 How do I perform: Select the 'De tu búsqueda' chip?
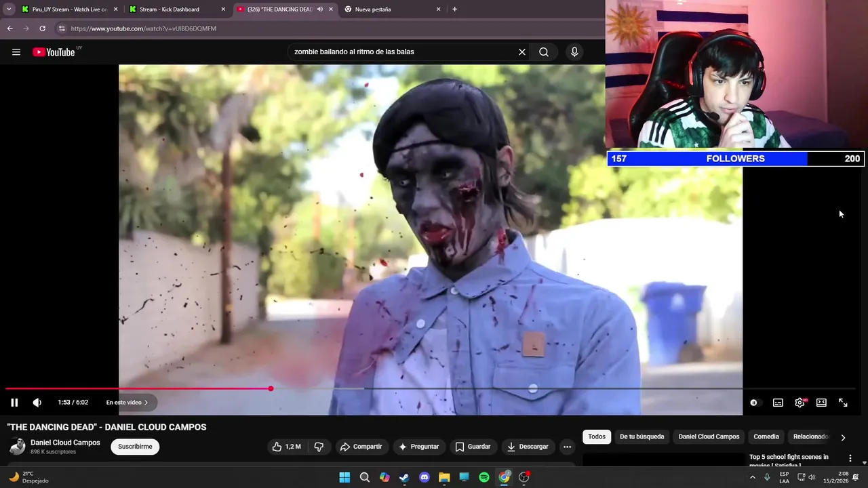tap(642, 436)
